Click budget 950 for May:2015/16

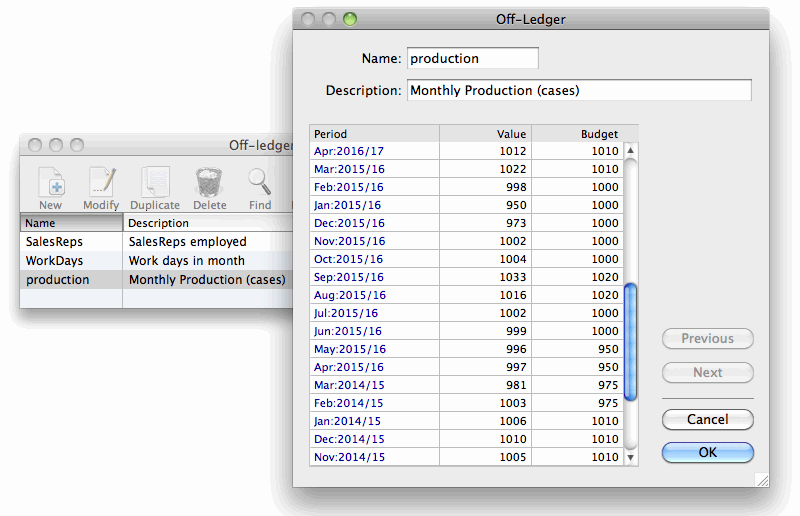[578, 349]
